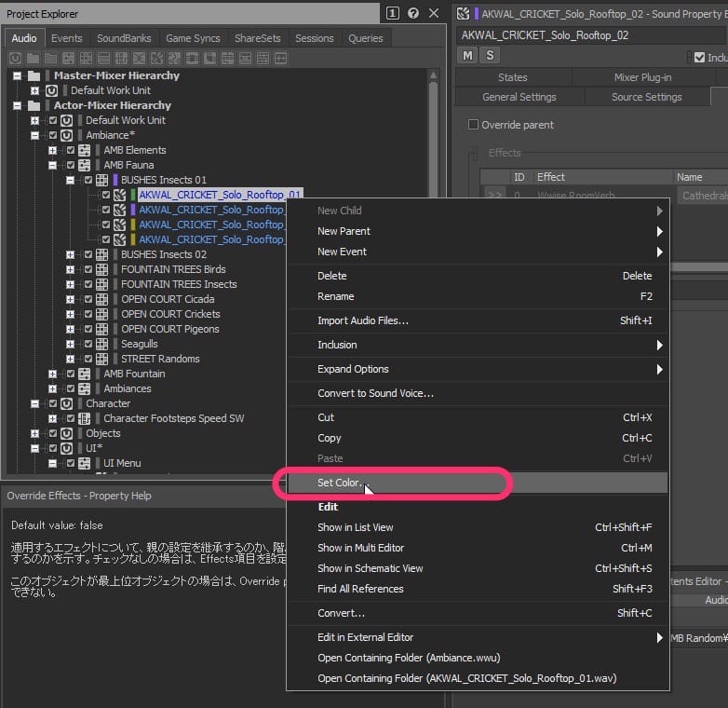Click the BUSHES Insects 01 random container icon
Screen dimensions: 728x708
101,180
